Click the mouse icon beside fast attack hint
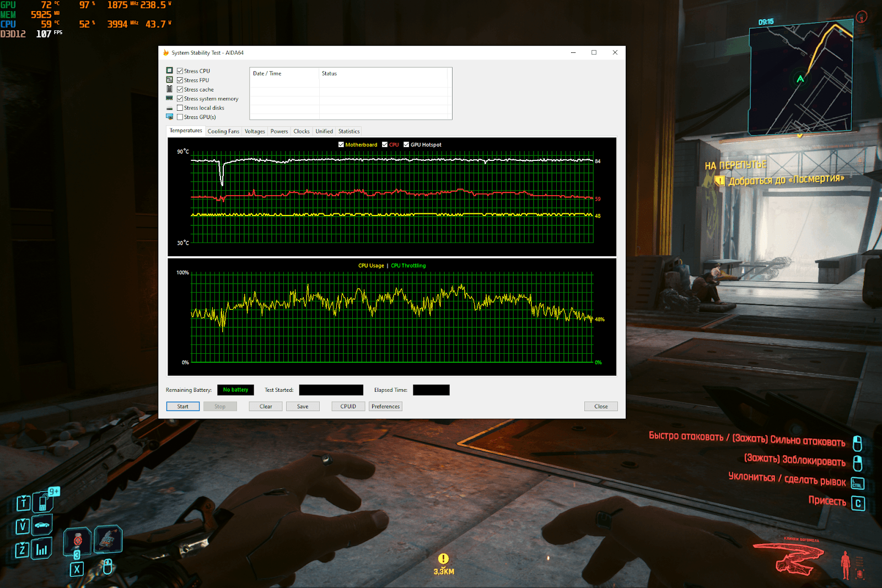This screenshot has height=588, width=882. (858, 444)
